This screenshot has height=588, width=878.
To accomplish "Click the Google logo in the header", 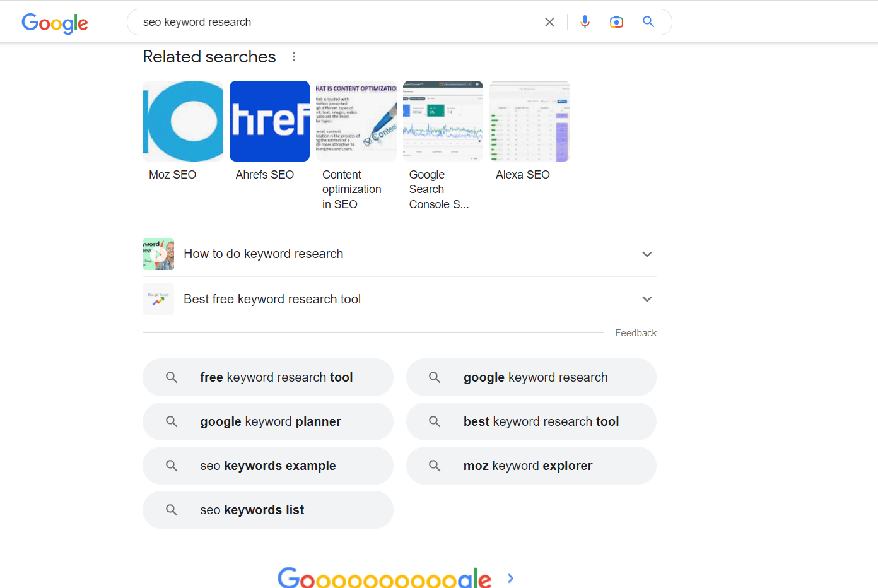I will coord(55,23).
